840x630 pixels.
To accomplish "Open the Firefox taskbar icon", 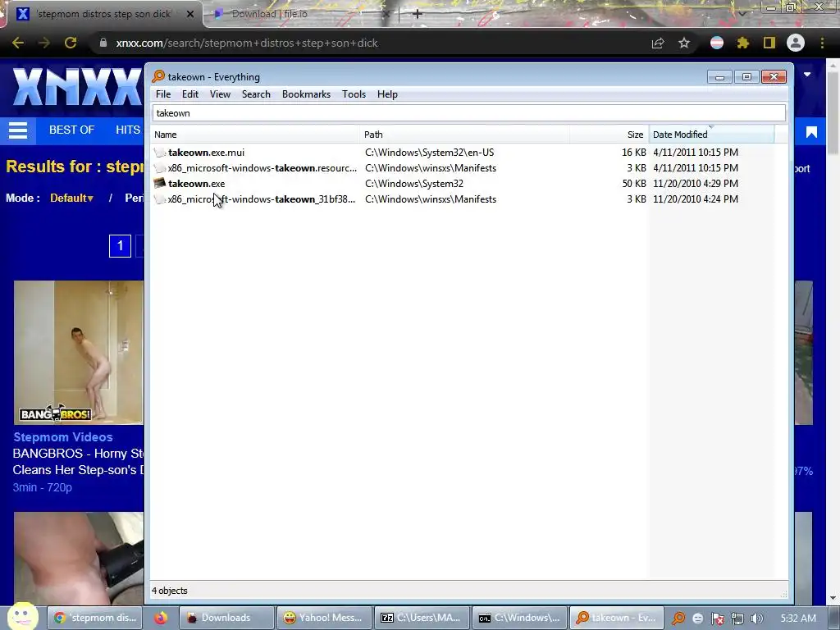I will tap(161, 618).
